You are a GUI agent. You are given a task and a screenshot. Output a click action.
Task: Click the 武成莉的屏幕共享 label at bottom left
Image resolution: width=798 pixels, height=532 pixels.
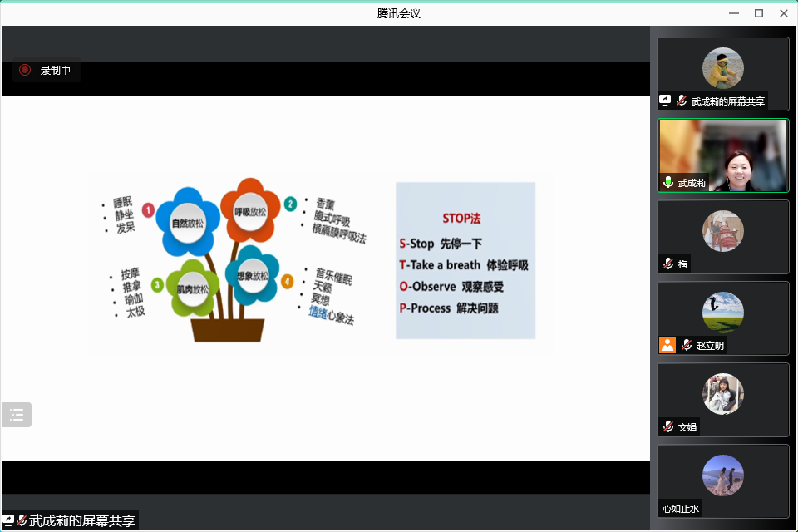coord(81,521)
